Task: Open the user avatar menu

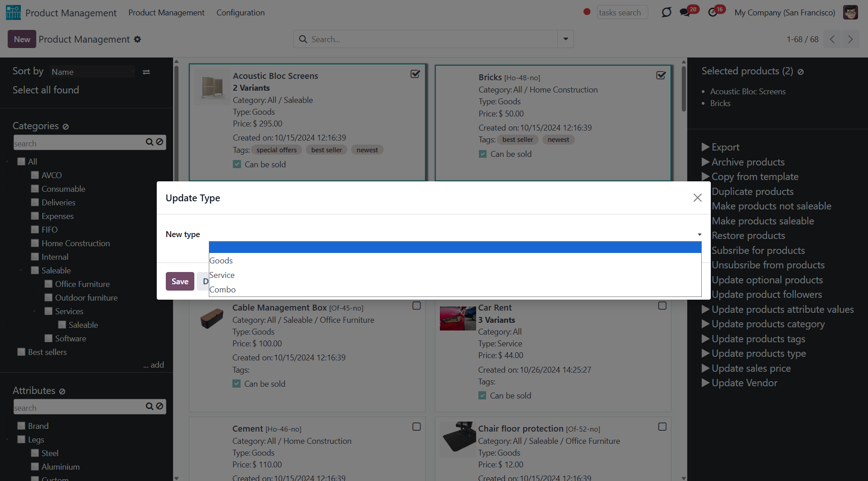Action: tap(850, 12)
